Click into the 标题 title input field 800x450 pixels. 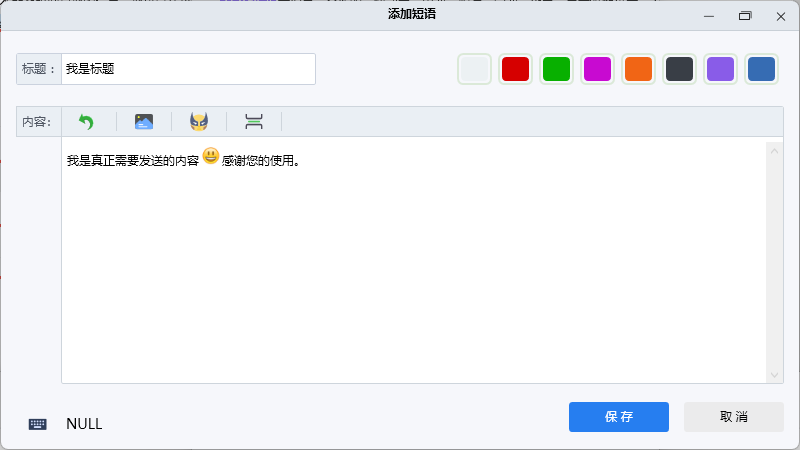[188, 69]
